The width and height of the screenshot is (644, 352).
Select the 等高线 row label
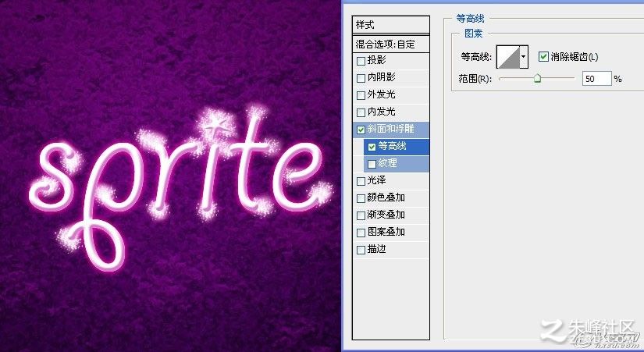click(392, 146)
